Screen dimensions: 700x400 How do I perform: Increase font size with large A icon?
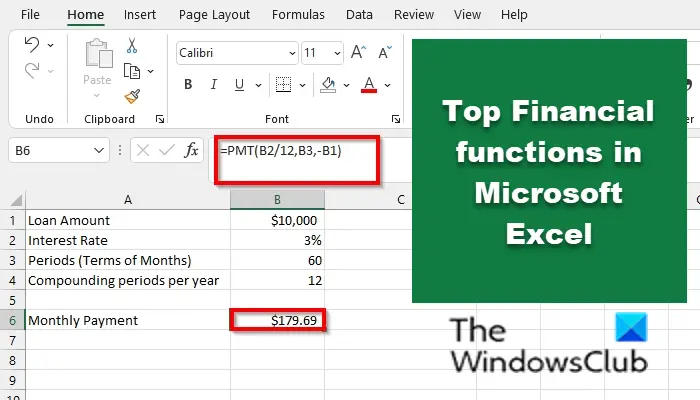point(358,52)
